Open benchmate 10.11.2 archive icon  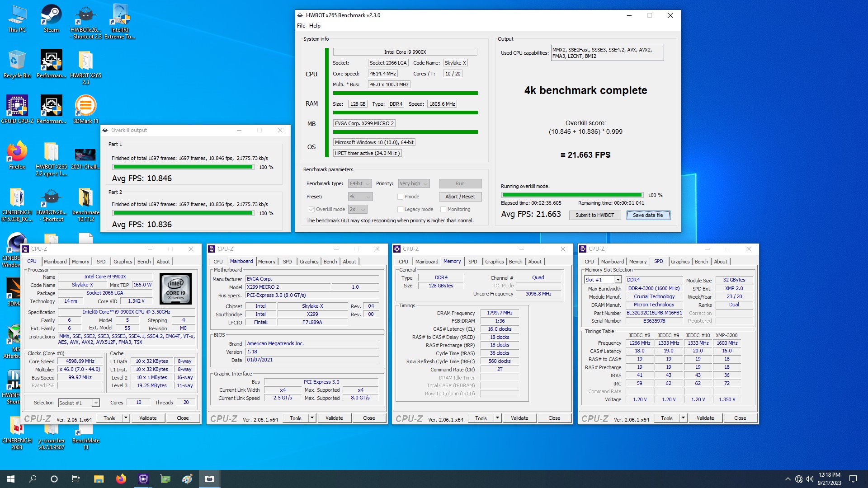[85, 204]
